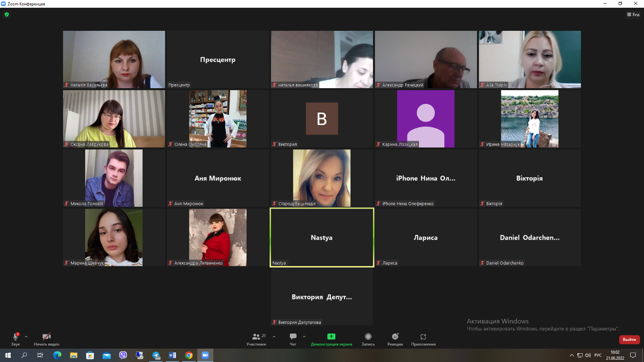Open system clock showing 10:02

615,355
